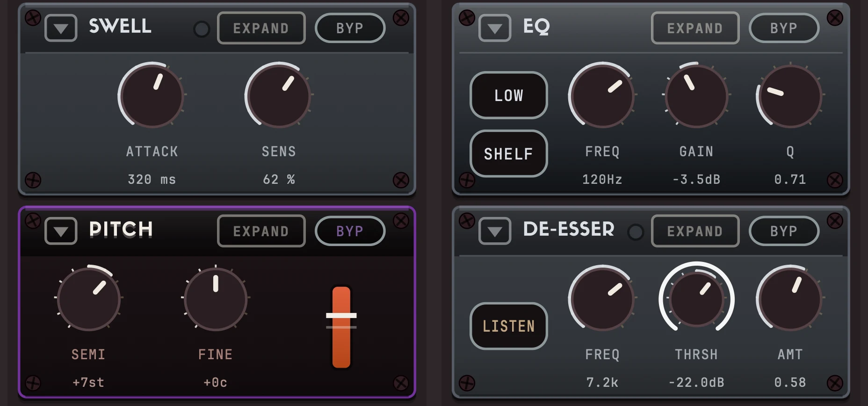This screenshot has height=406, width=868.
Task: Click the EQ Q knob
Action: [x=790, y=95]
